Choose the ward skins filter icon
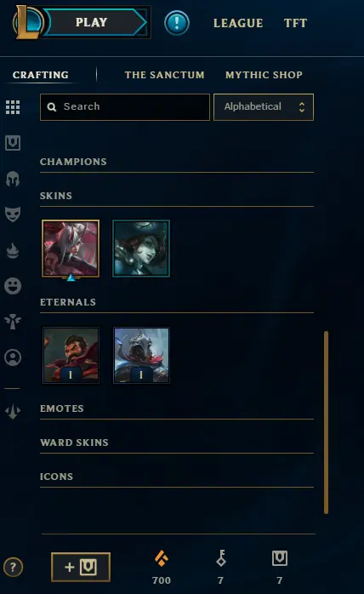 (13, 322)
